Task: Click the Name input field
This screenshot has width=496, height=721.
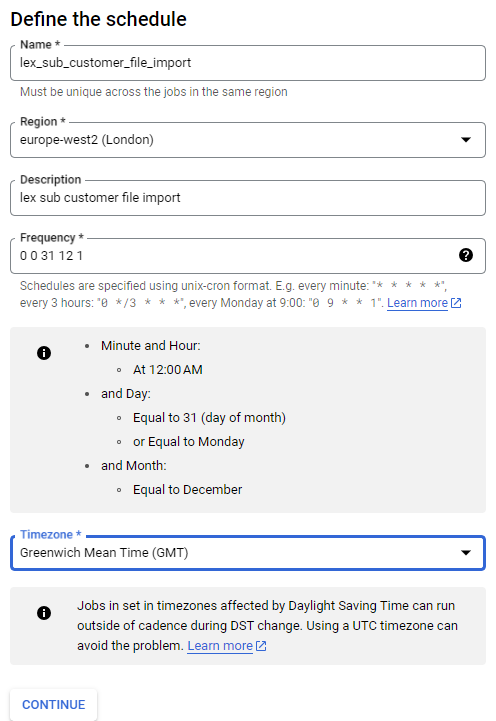Action: pos(248,63)
